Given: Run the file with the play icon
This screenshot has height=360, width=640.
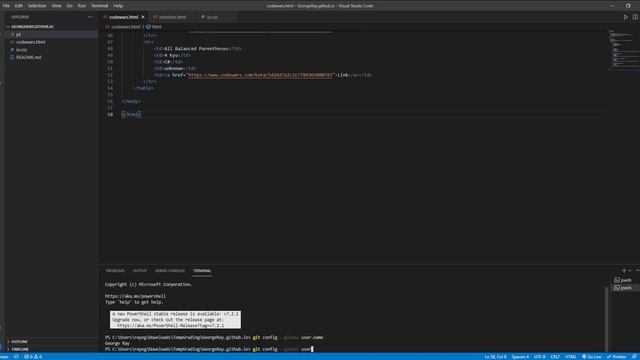Looking at the screenshot, I should click(625, 17).
